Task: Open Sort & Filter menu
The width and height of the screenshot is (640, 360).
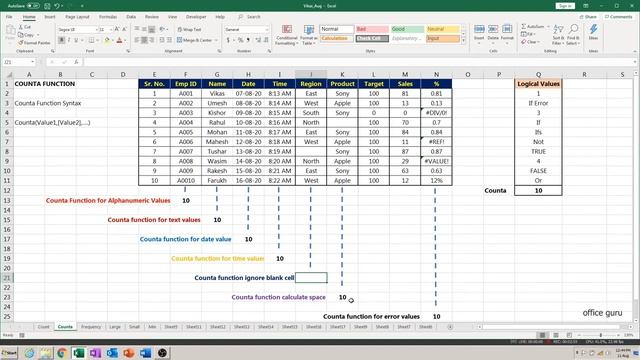Action: pos(558,34)
